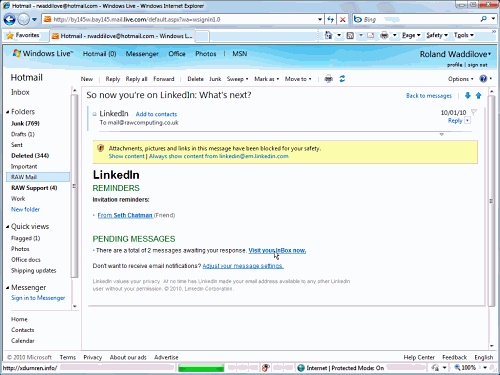Open the Mark as dropdown
The image size is (500, 375).
[267, 79]
